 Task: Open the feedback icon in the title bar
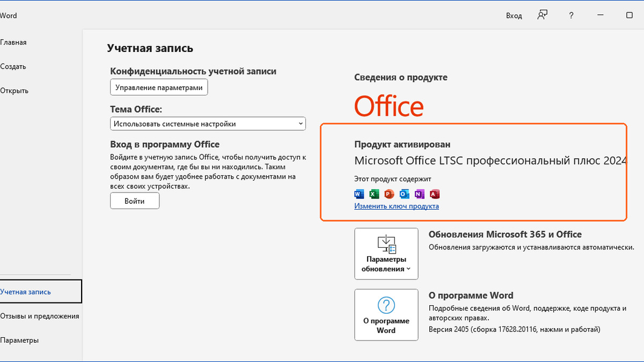coord(543,15)
